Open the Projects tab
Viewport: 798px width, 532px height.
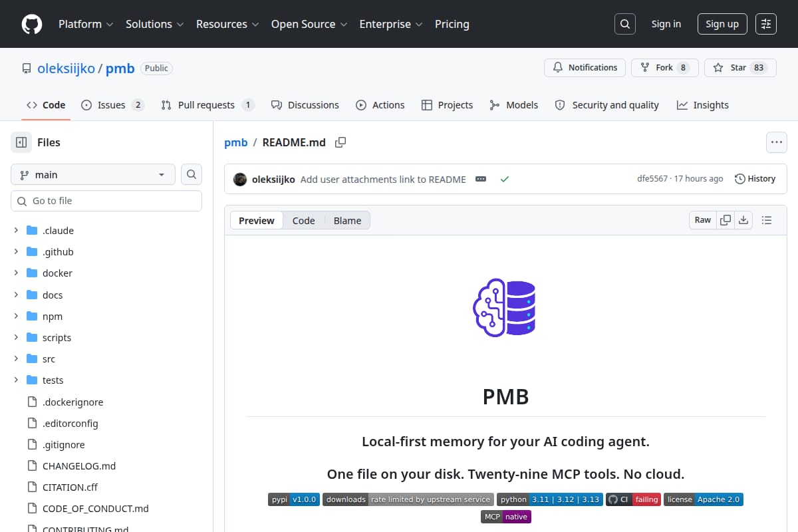pos(448,105)
